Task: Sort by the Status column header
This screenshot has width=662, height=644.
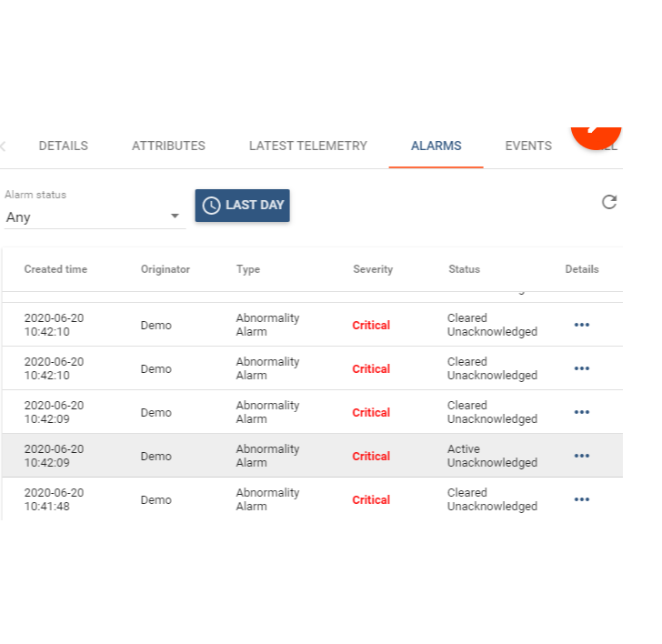Action: pyautogui.click(x=464, y=269)
